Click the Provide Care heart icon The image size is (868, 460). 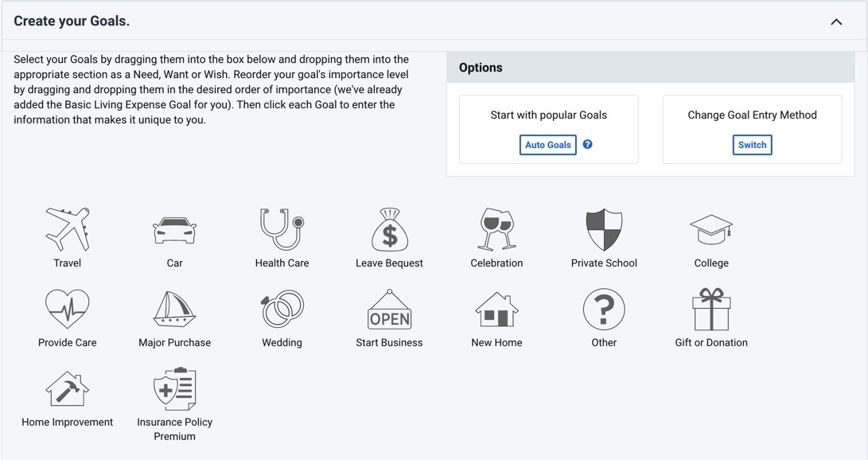[68, 309]
